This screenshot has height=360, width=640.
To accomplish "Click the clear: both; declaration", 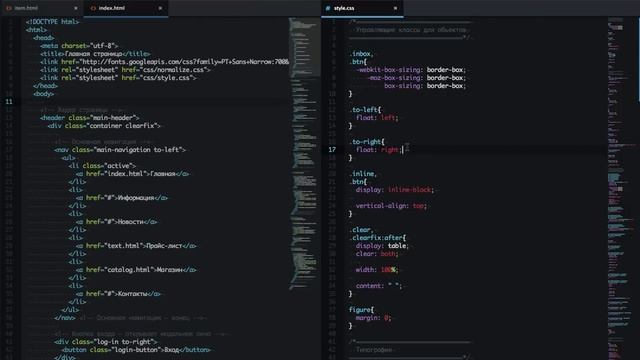I will pos(377,254).
